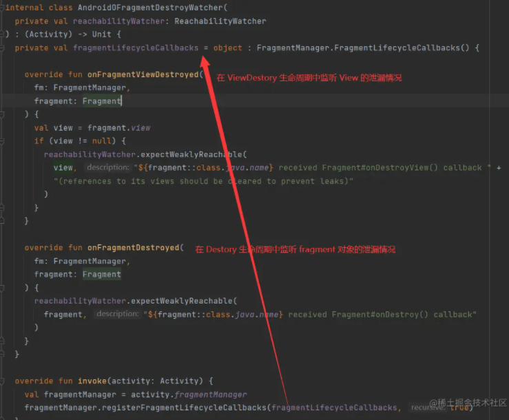Click the red ViewDestory annotation text
509x420 pixels.
[309, 78]
